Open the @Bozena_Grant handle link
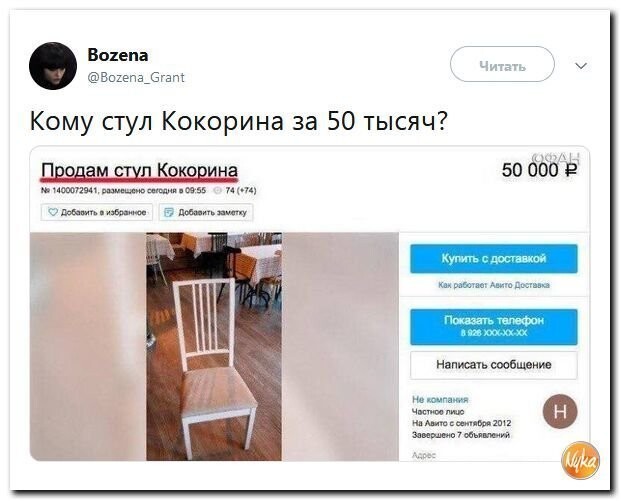This screenshot has width=621, height=501. point(136,77)
